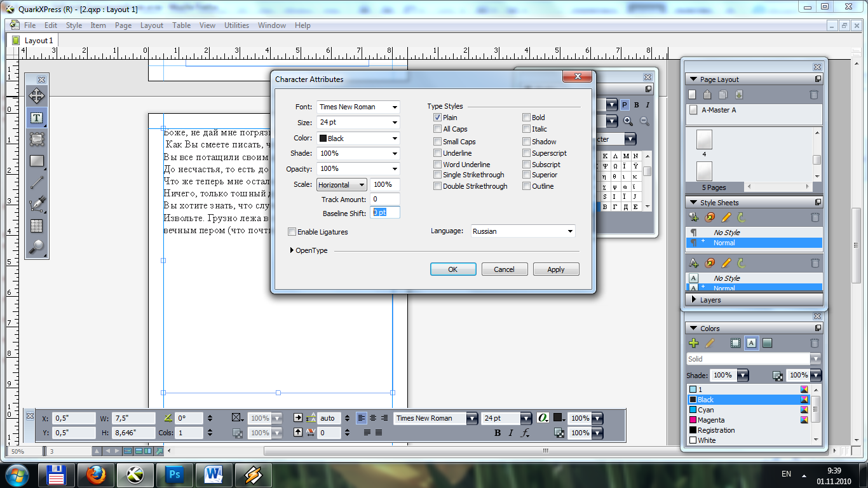
Task: Click the Duplicate Master Page icon
Action: click(x=722, y=95)
